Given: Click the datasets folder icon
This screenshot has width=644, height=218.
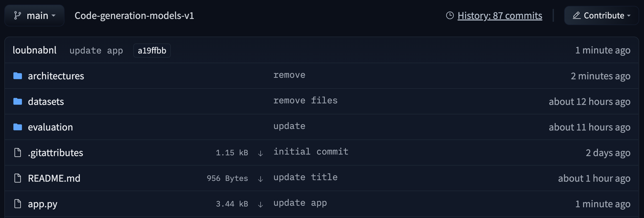Looking at the screenshot, I should click(x=17, y=102).
